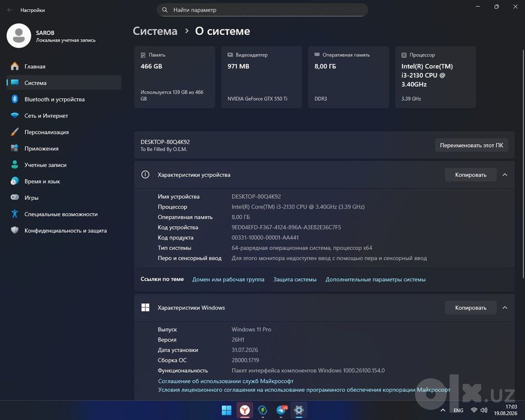The height and width of the screenshot is (420, 525).
Task: Click the Сеть и Интернет Wi-Fi icon
Action: pos(15,116)
